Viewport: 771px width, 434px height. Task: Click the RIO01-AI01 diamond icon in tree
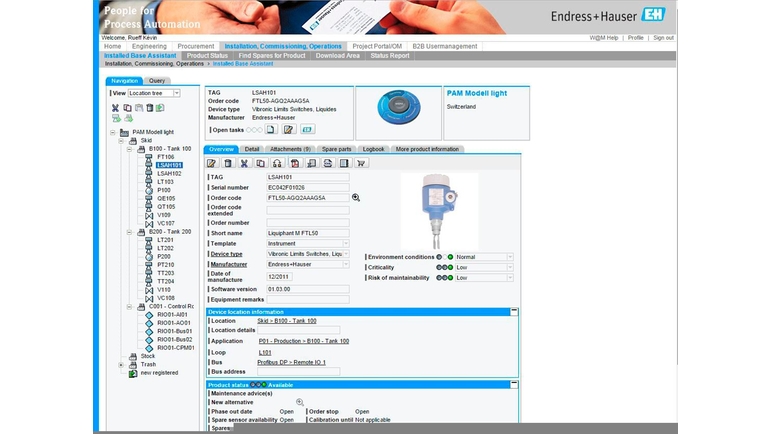pyautogui.click(x=149, y=315)
